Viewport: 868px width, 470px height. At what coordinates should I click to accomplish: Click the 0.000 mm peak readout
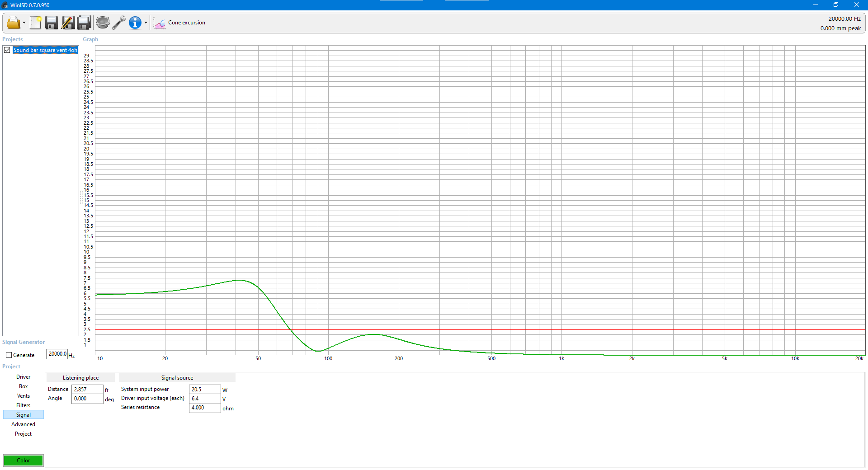(840, 28)
